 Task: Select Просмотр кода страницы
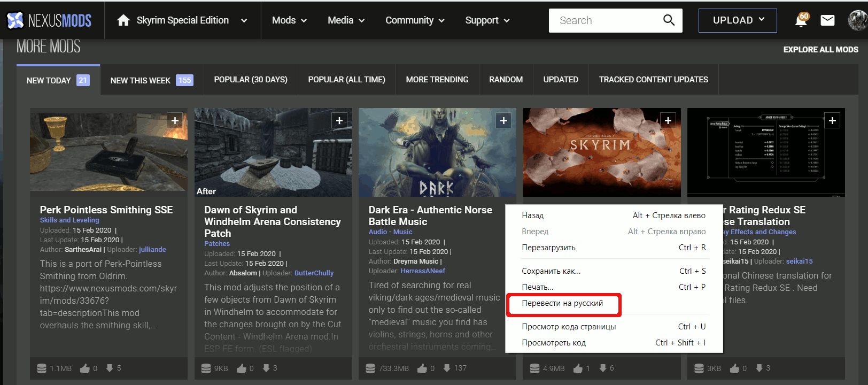tap(614, 327)
